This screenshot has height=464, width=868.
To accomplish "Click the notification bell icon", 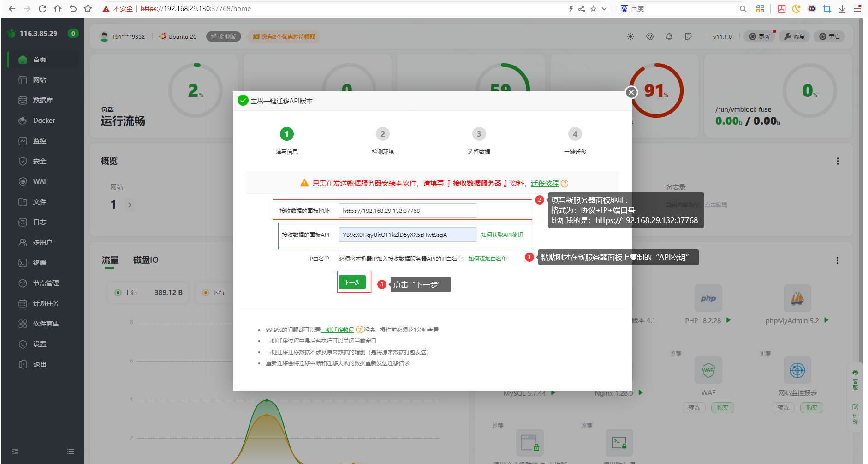I will [x=669, y=36].
